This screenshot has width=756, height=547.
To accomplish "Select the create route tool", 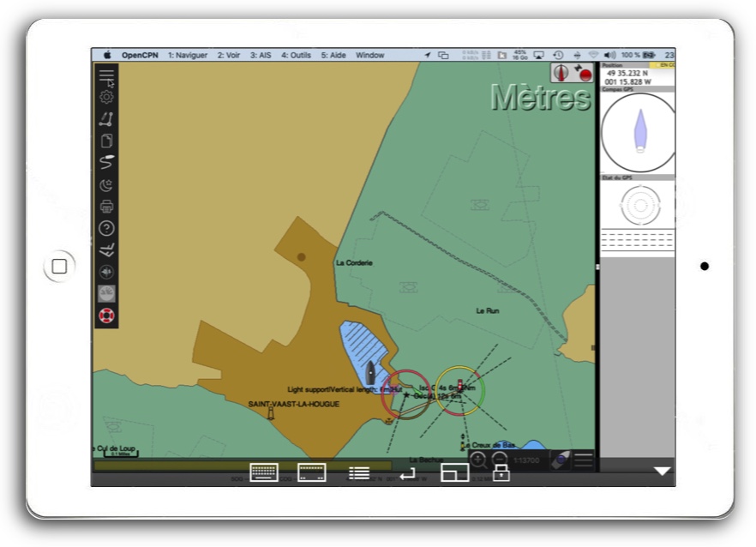I will click(x=106, y=119).
